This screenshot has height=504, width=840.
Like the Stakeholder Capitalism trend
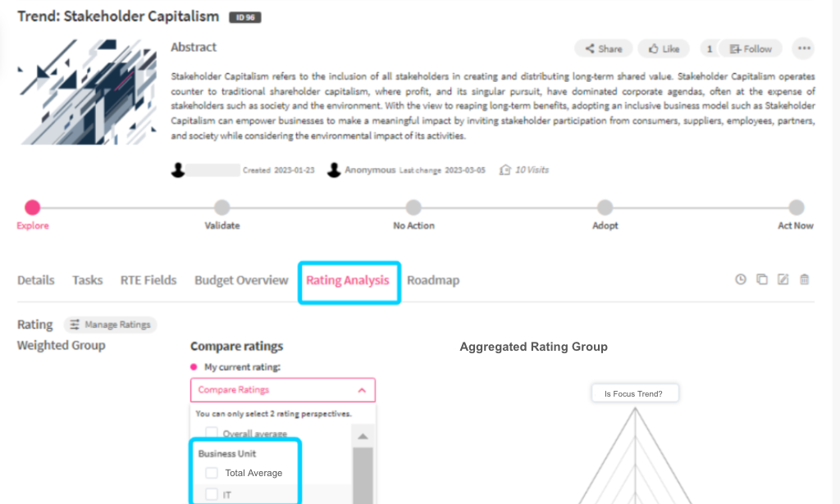coord(664,49)
